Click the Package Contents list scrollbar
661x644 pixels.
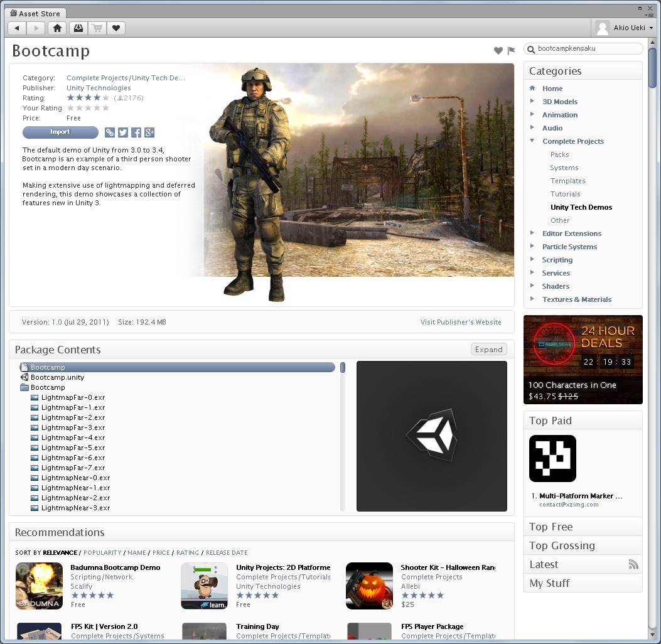click(343, 437)
